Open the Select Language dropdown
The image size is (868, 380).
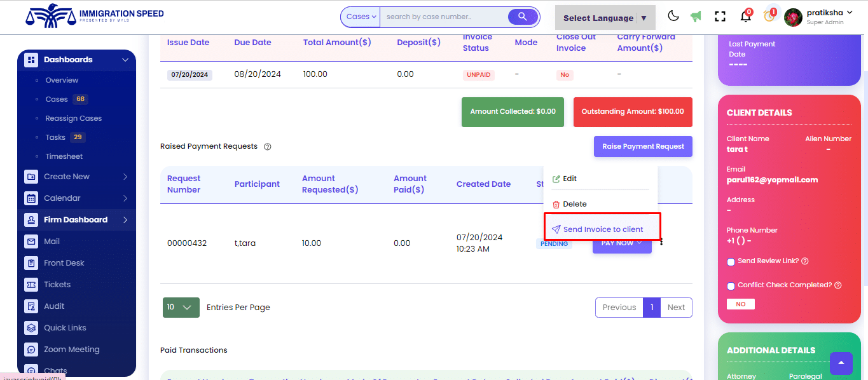pos(605,18)
